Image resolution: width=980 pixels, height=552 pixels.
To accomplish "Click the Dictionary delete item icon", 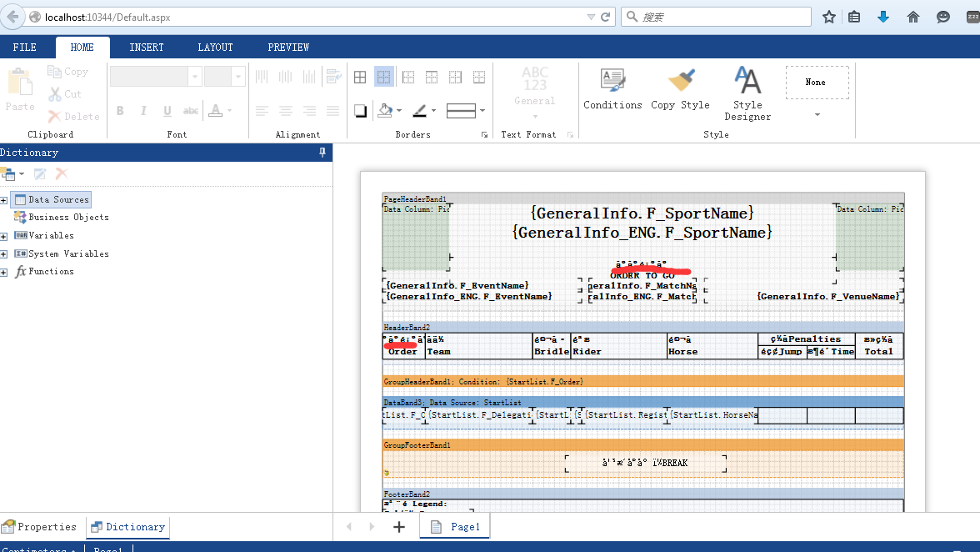I will point(62,173).
